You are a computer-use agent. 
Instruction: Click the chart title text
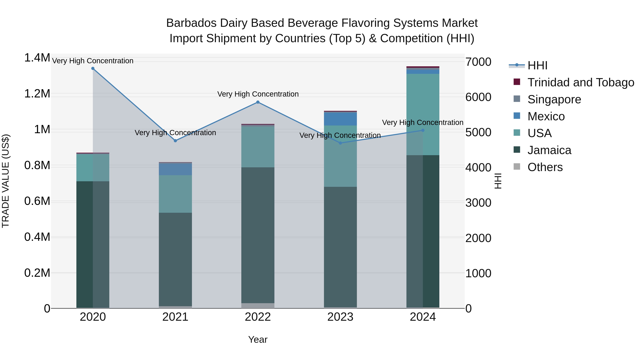tap(322, 30)
